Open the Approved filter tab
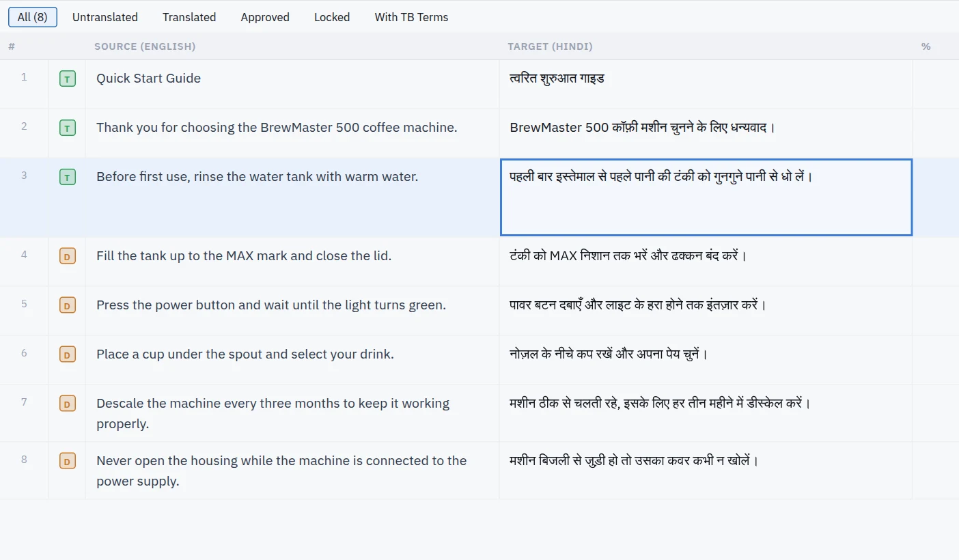This screenshot has width=959, height=560. tap(265, 17)
